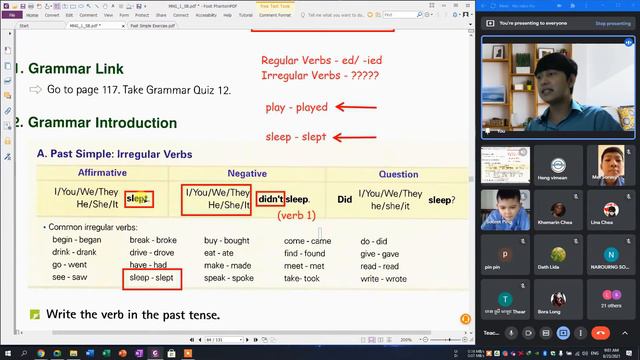640x360 pixels.
Task: Click the red leave call button
Action: click(600, 333)
